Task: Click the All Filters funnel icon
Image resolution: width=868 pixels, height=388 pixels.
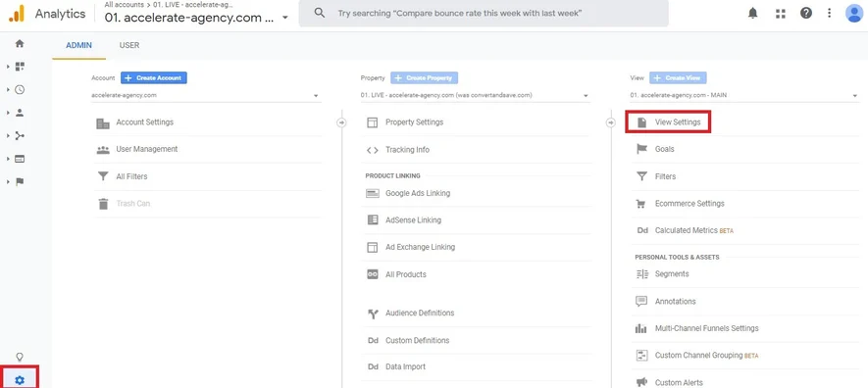Action: click(x=103, y=176)
